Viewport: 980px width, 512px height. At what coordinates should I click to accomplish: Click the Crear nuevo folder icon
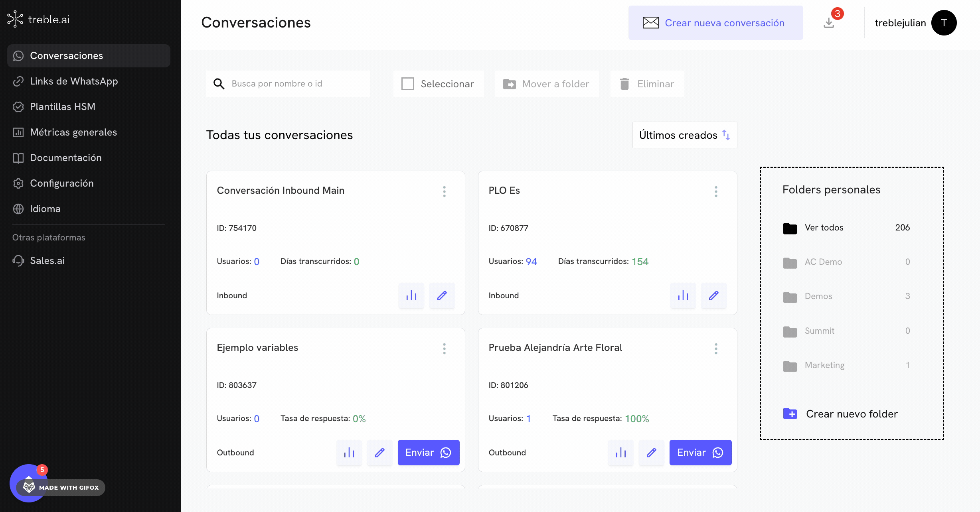(790, 414)
